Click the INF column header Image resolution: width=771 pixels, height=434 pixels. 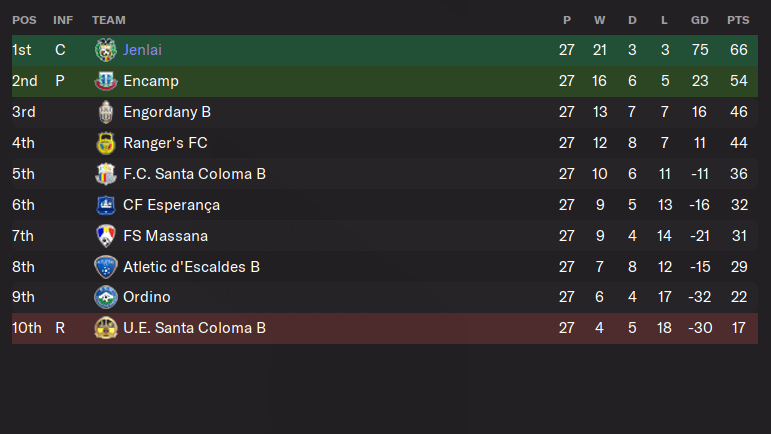(x=63, y=20)
